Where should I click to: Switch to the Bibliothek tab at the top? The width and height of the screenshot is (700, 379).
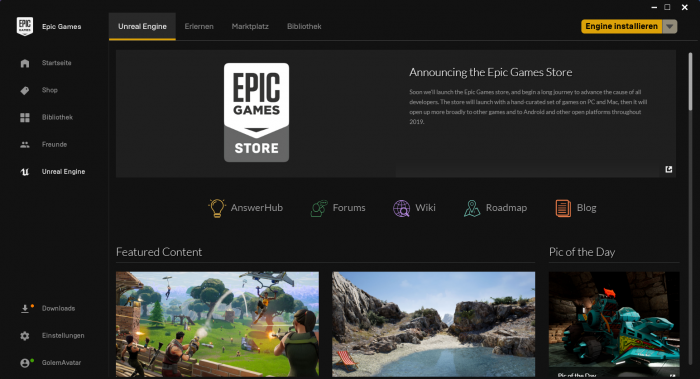pos(304,26)
